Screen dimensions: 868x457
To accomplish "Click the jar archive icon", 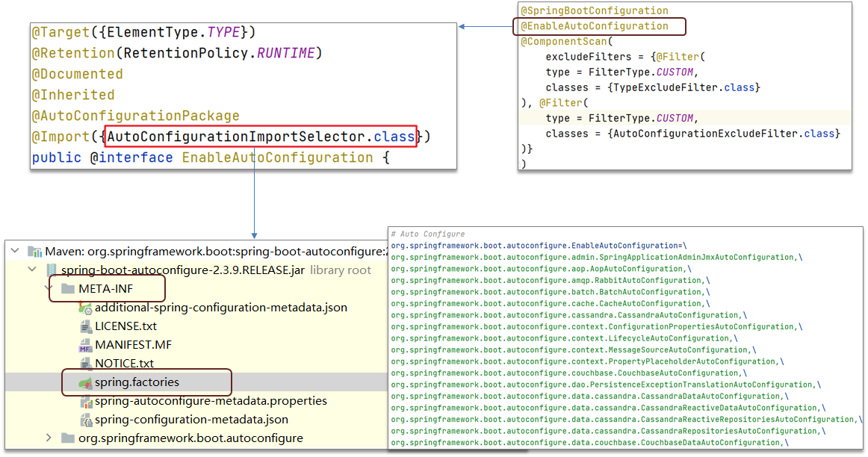I will point(52,270).
